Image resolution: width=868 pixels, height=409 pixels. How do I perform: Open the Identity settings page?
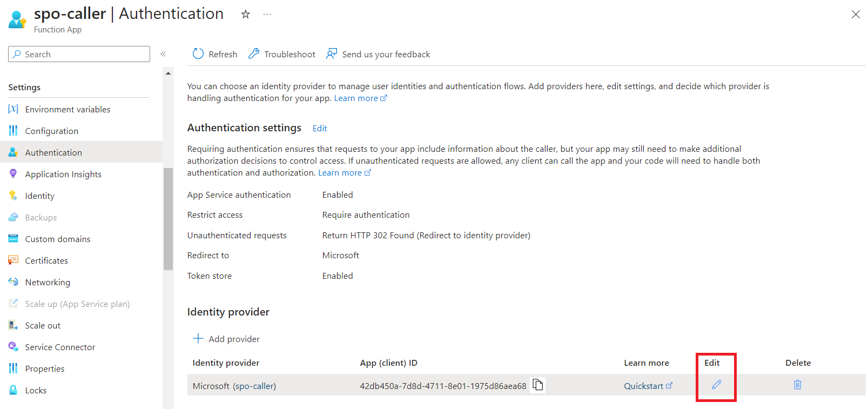click(x=39, y=196)
